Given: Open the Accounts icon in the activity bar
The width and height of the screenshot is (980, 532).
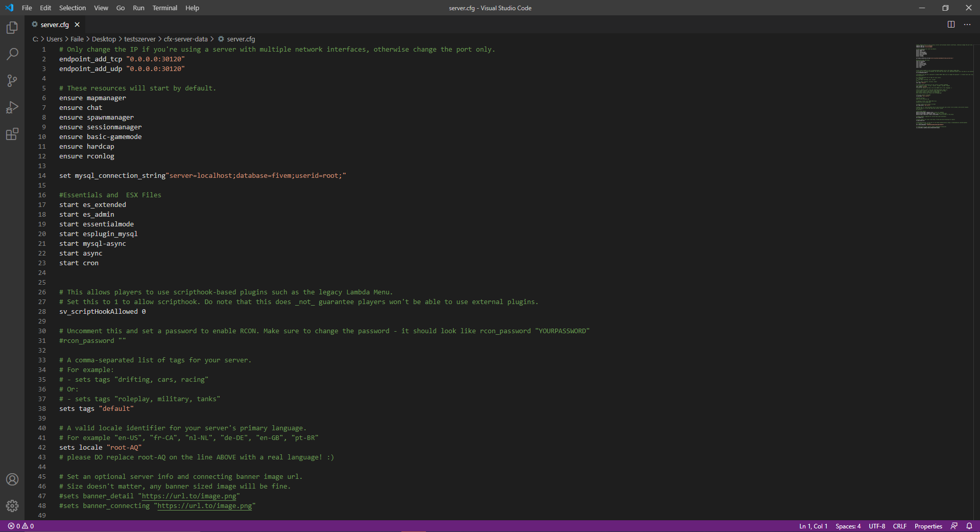Looking at the screenshot, I should 12,479.
